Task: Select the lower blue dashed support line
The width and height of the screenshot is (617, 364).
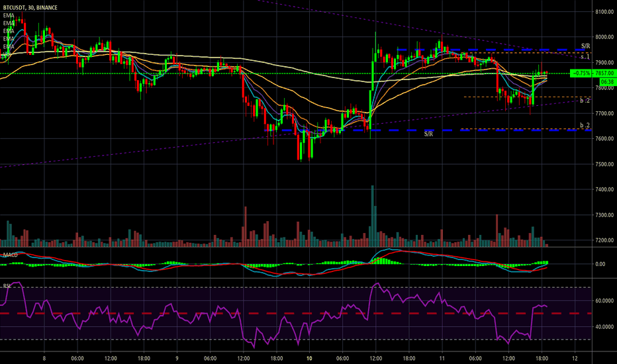Action: click(428, 130)
